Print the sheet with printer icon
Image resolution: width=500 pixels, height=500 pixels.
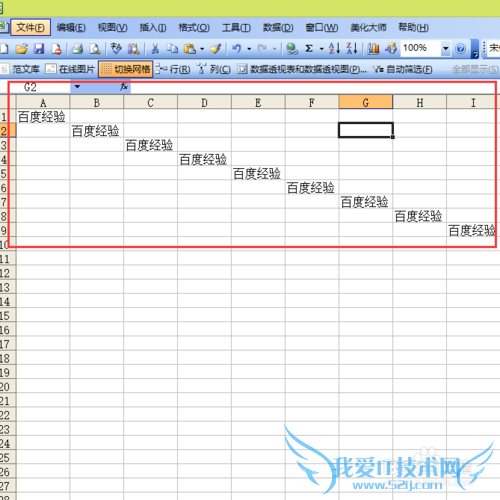point(77,49)
